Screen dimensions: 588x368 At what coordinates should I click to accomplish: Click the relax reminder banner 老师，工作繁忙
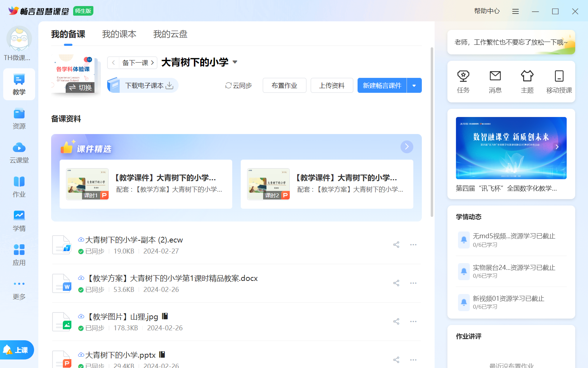[x=511, y=42]
